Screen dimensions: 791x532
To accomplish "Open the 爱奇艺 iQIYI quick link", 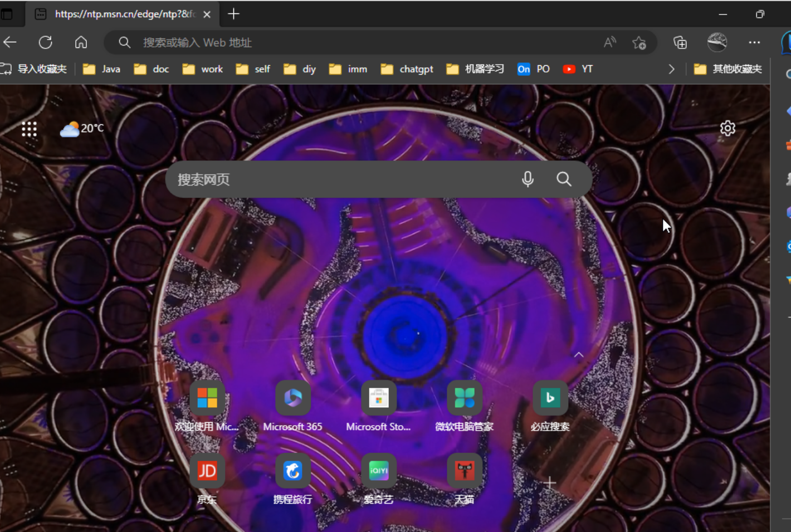I will click(x=378, y=479).
